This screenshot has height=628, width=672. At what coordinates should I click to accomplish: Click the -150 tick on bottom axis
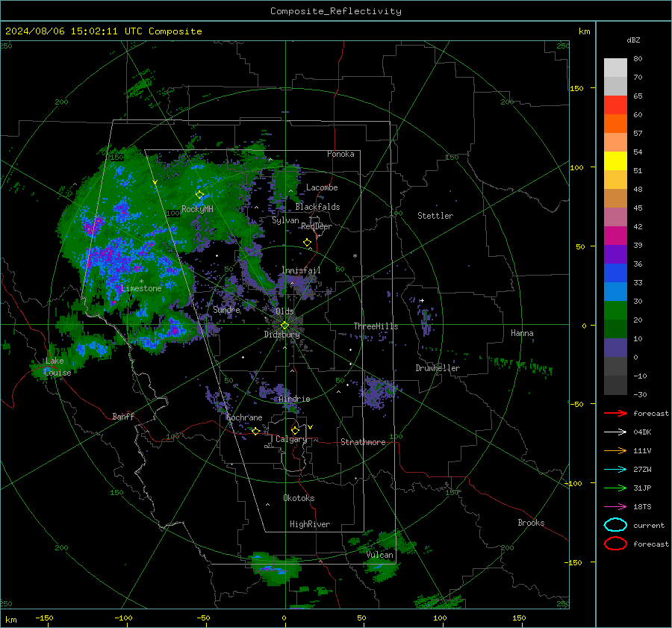pyautogui.click(x=44, y=618)
